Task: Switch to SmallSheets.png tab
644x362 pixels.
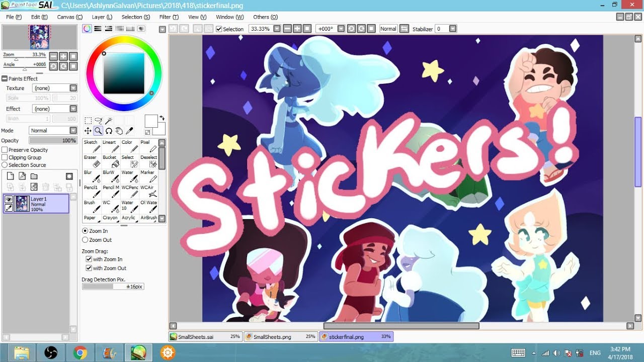Action: (x=281, y=336)
